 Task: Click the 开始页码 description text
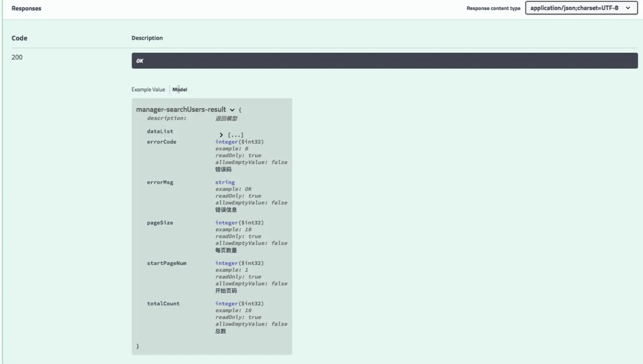coord(226,291)
